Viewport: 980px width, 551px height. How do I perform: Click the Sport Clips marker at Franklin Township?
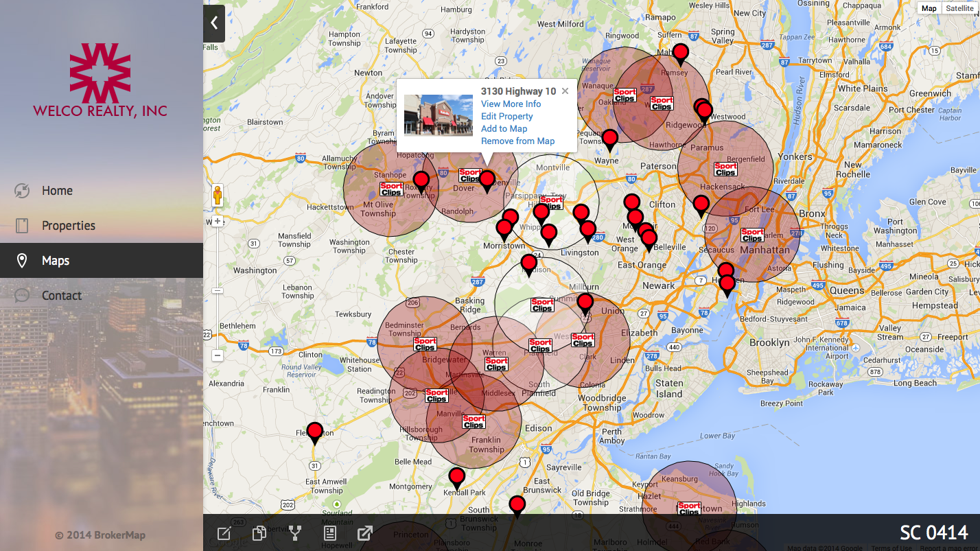(x=474, y=421)
